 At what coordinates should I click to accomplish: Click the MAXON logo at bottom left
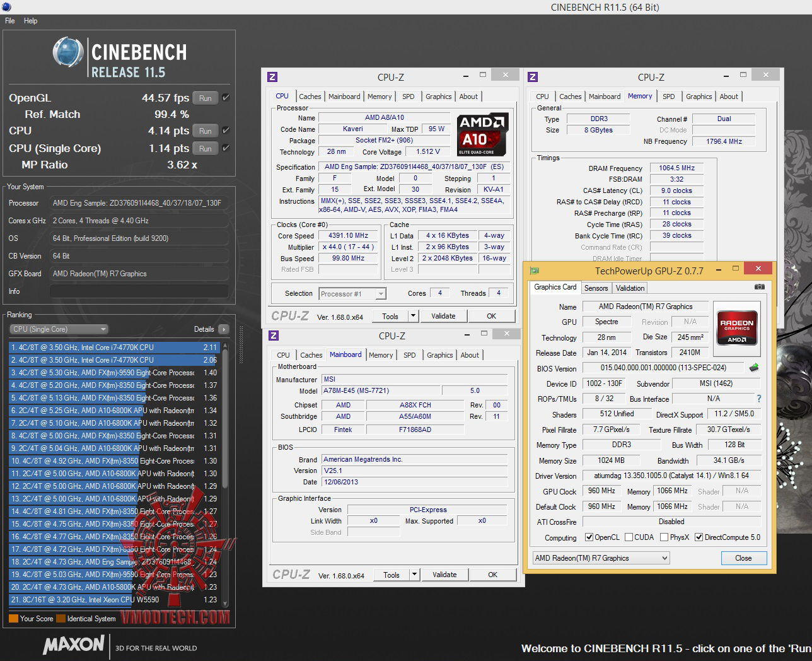click(73, 645)
